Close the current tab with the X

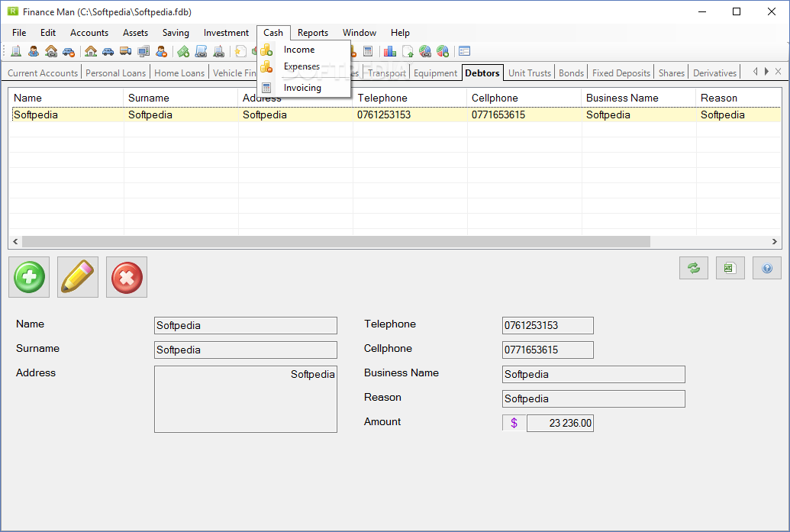[779, 72]
